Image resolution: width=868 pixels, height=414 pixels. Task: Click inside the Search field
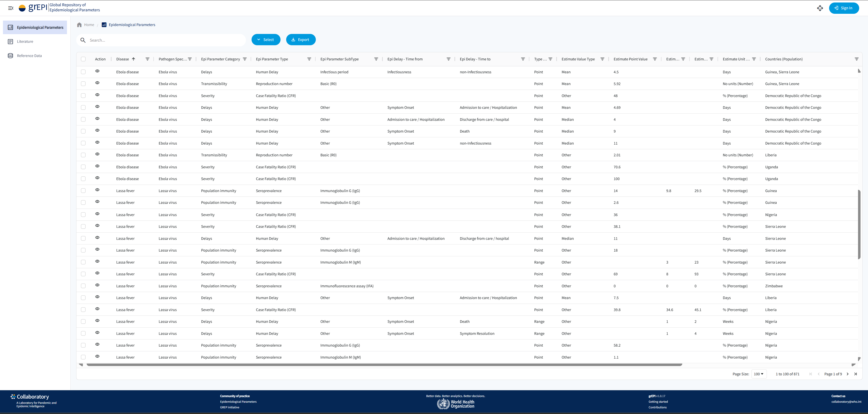pyautogui.click(x=162, y=40)
